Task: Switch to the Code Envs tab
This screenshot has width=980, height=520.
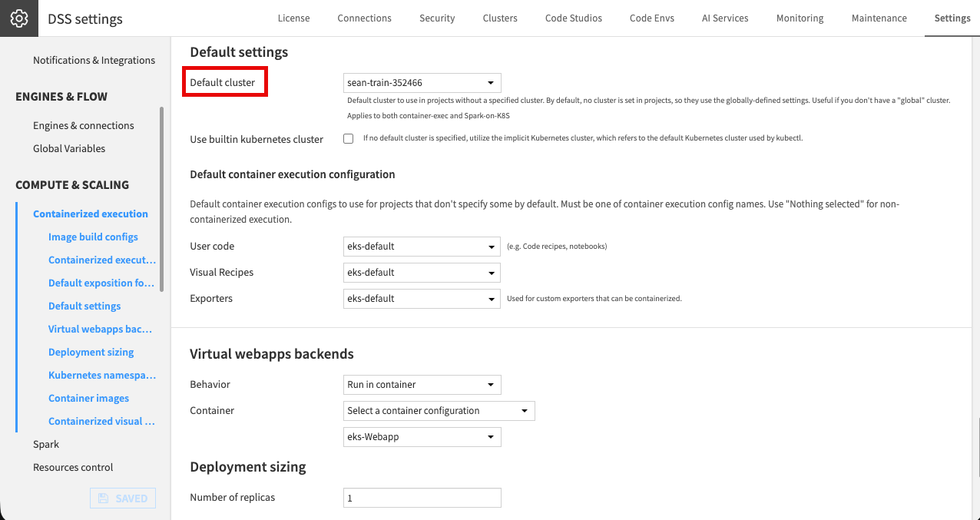Action: [x=652, y=18]
